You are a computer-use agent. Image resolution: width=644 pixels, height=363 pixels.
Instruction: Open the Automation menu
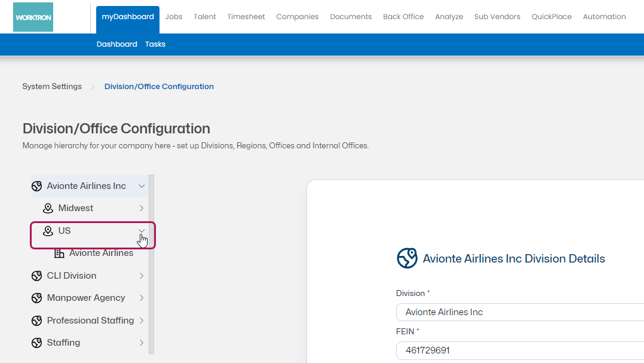pos(604,17)
